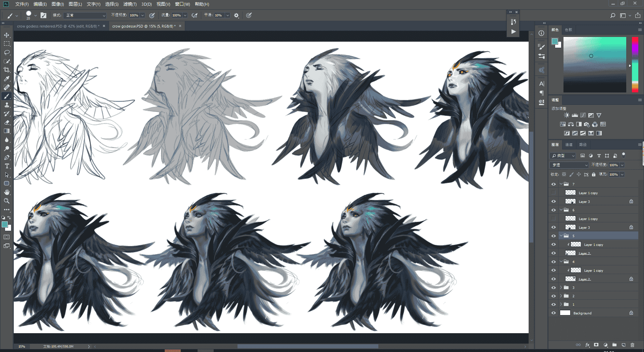The image size is (644, 352).
Task: Switch to the 色板 panel tab
Action: click(x=569, y=30)
